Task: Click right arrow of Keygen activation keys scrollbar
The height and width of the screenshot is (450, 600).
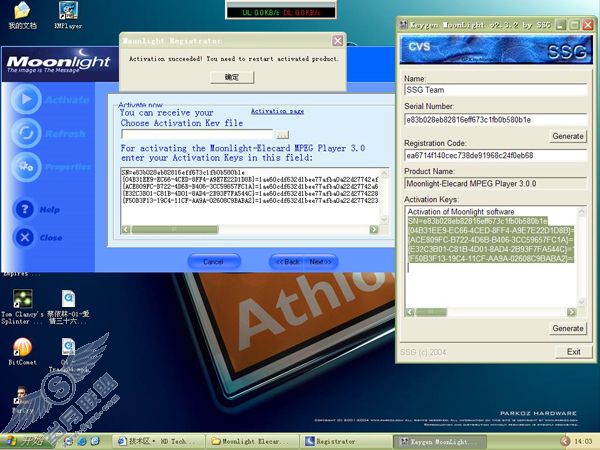Action: 571,312
